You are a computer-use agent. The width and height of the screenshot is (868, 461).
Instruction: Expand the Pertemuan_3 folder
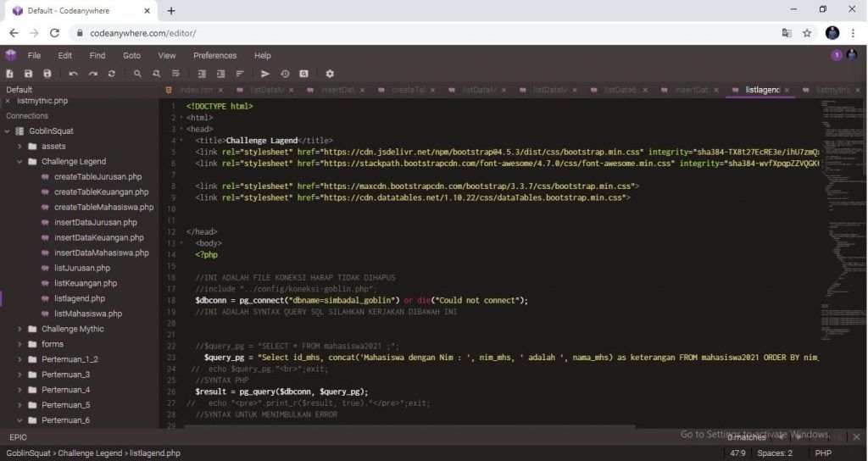20,375
